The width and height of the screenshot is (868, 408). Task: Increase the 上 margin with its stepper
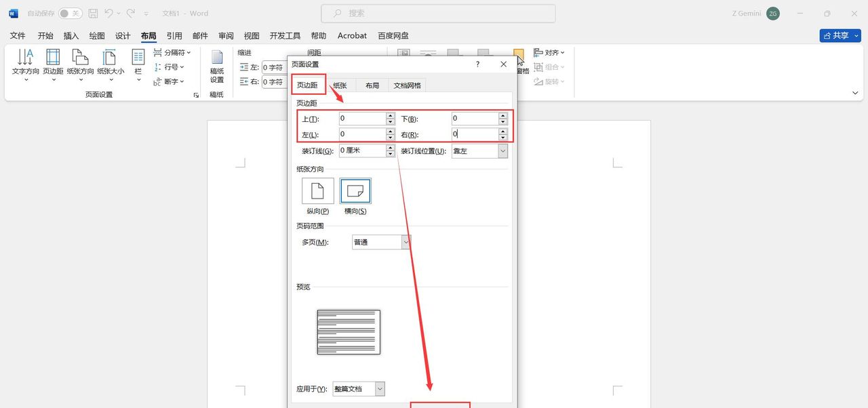click(390, 115)
